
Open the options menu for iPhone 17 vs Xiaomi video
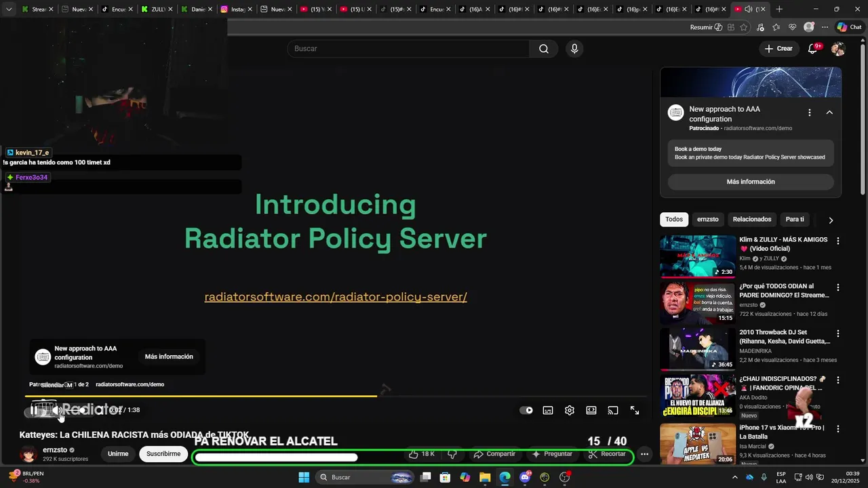[x=838, y=429]
